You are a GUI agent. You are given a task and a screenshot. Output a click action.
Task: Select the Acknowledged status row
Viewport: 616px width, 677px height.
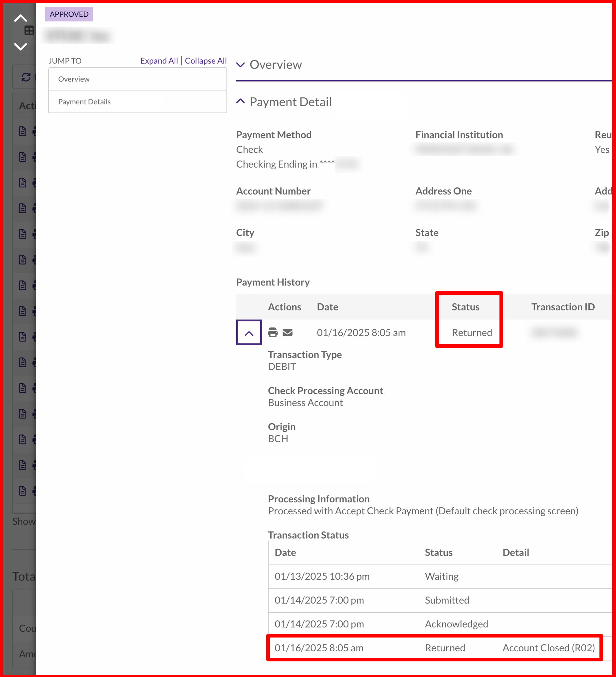coord(440,624)
